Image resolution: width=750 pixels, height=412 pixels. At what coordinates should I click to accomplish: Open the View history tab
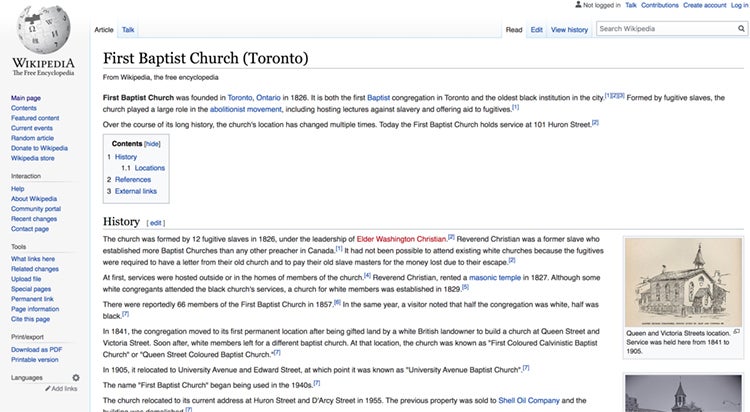coord(569,30)
